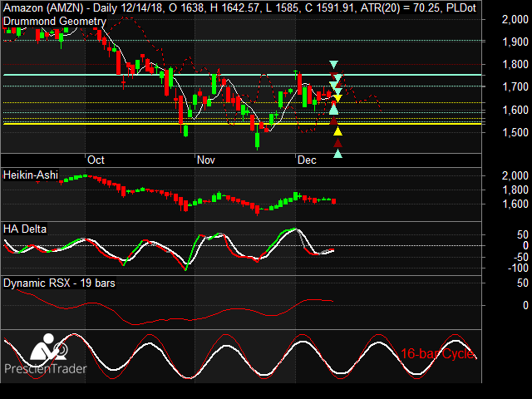Click the last red Heikin-Ashi candle
Image resolution: width=532 pixels, height=399 pixels.
pos(334,201)
